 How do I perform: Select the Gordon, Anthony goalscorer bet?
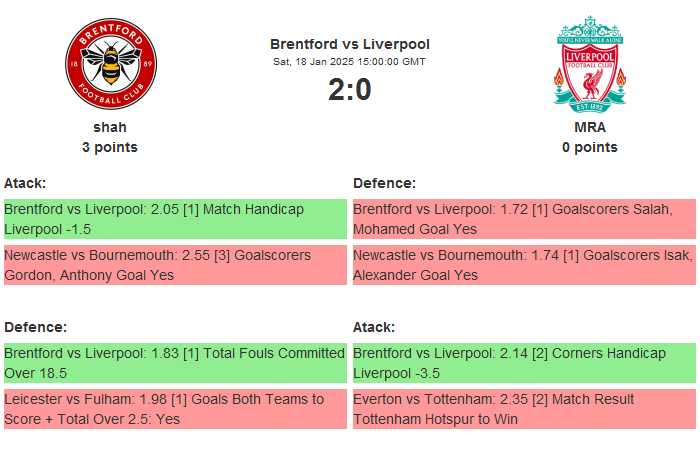pos(174,265)
